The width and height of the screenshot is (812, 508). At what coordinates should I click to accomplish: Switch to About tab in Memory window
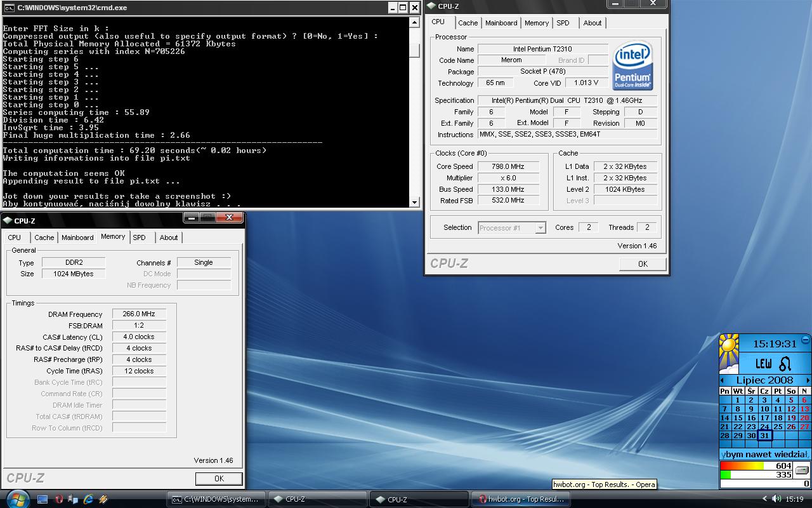(169, 237)
